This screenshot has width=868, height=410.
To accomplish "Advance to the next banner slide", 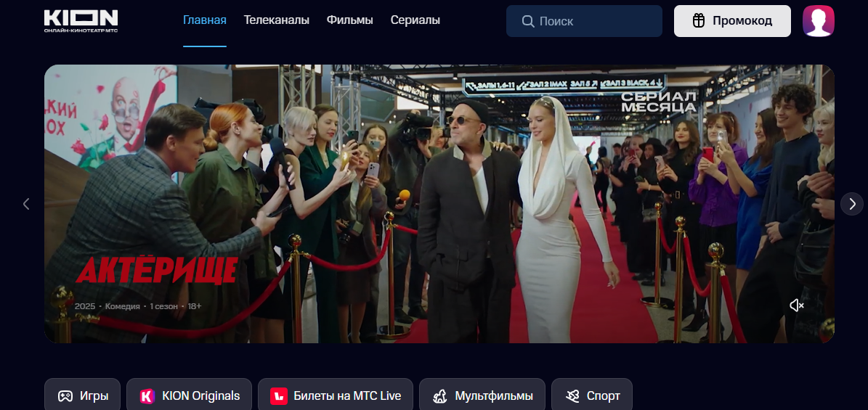I will click(852, 204).
